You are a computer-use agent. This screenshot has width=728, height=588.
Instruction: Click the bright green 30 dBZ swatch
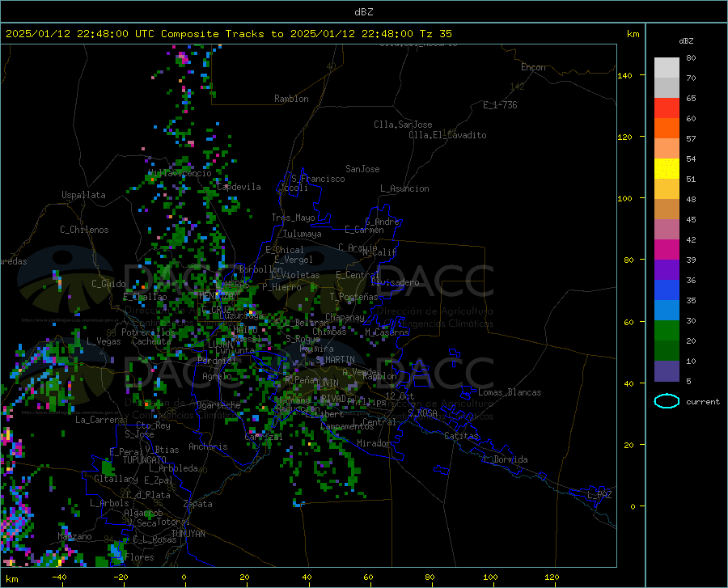pos(667,330)
